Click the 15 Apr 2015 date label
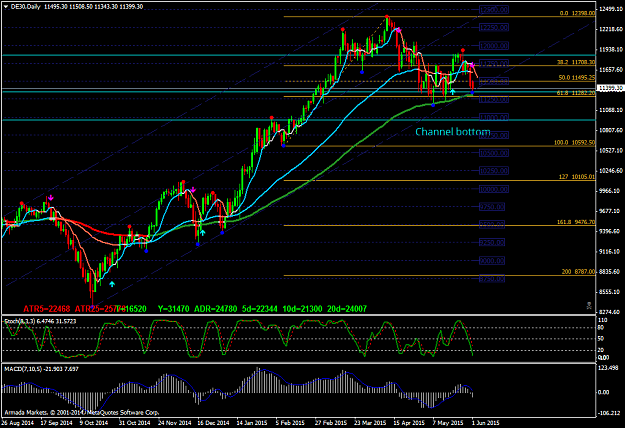Screen dimensions: 625x428 pos(409,423)
